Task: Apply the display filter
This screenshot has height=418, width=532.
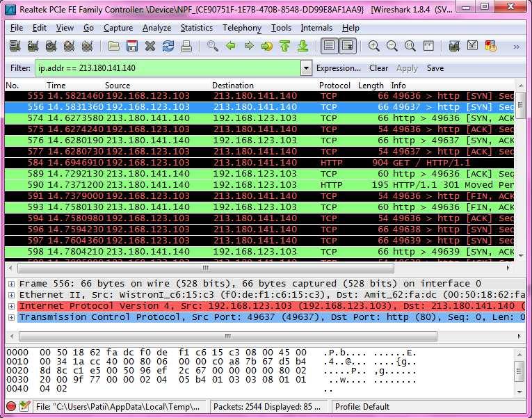Action: (x=407, y=68)
